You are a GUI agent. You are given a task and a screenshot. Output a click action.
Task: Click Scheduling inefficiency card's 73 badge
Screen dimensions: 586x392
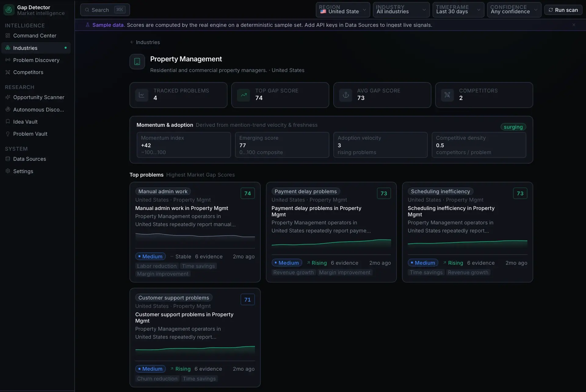(x=520, y=193)
